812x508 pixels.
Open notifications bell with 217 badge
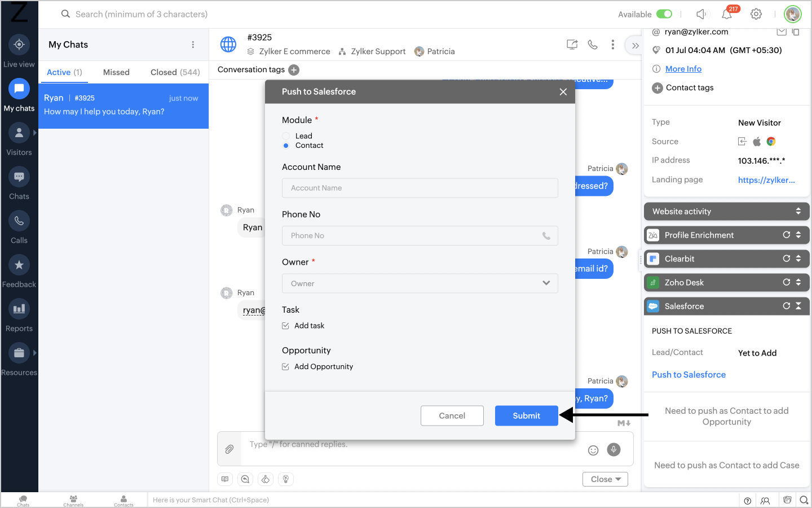(x=727, y=14)
